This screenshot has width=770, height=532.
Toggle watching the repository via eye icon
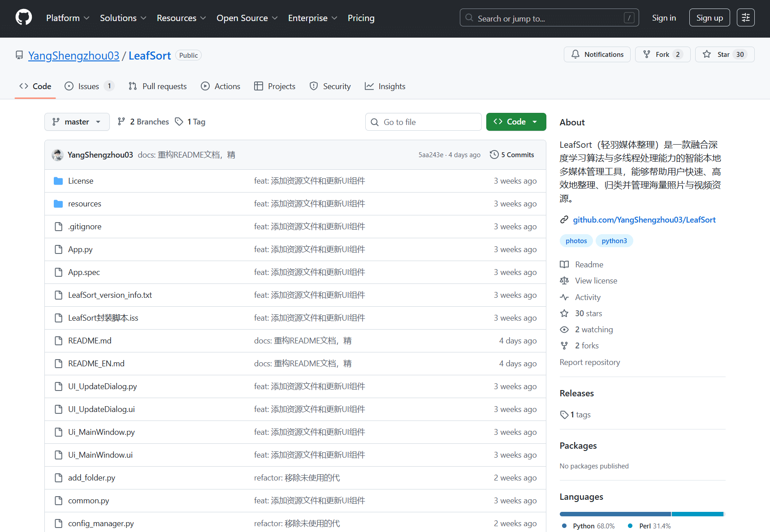[x=564, y=329]
